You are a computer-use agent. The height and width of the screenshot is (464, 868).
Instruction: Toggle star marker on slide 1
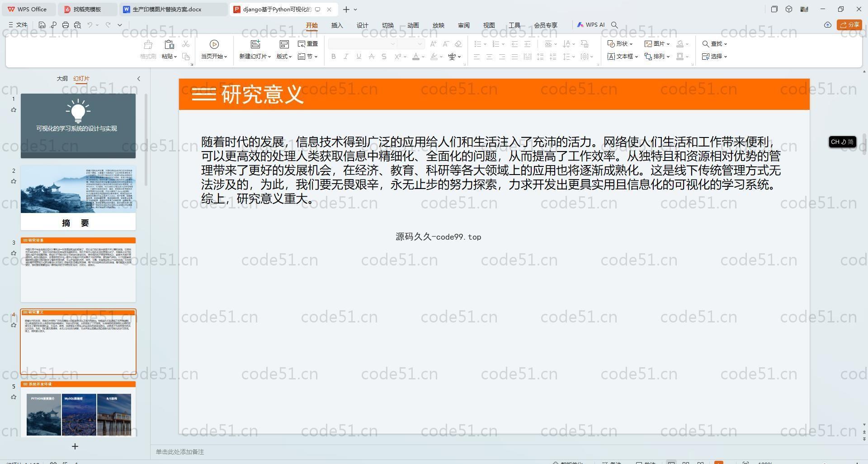click(x=14, y=110)
